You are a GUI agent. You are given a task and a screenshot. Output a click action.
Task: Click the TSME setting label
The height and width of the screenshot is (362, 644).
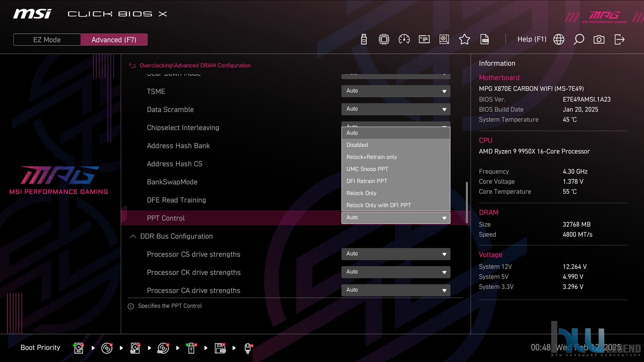click(x=156, y=91)
